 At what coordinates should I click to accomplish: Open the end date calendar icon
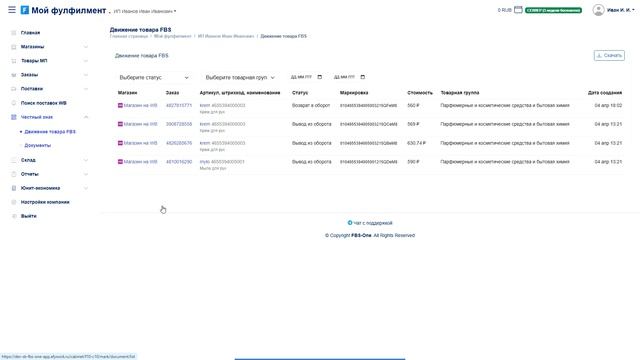click(x=362, y=77)
